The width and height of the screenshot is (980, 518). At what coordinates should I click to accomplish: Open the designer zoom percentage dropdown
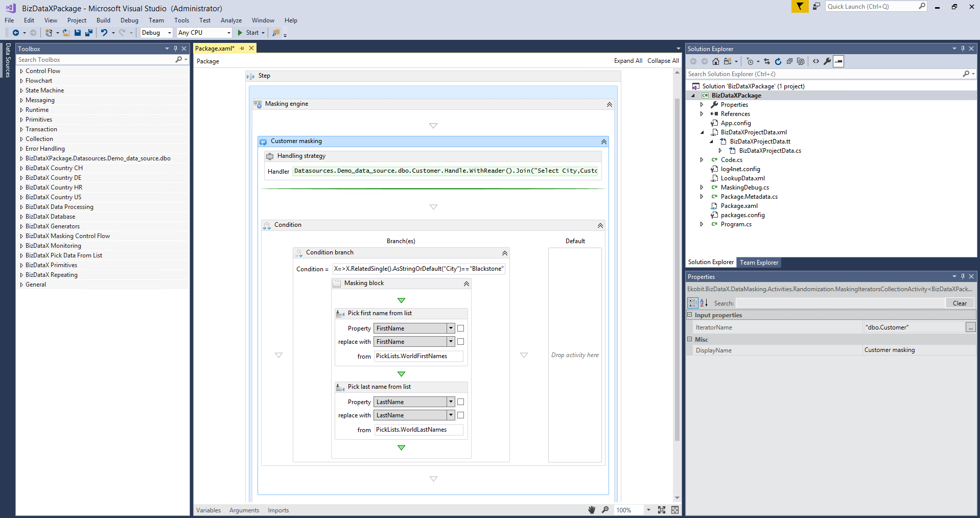[x=648, y=510]
